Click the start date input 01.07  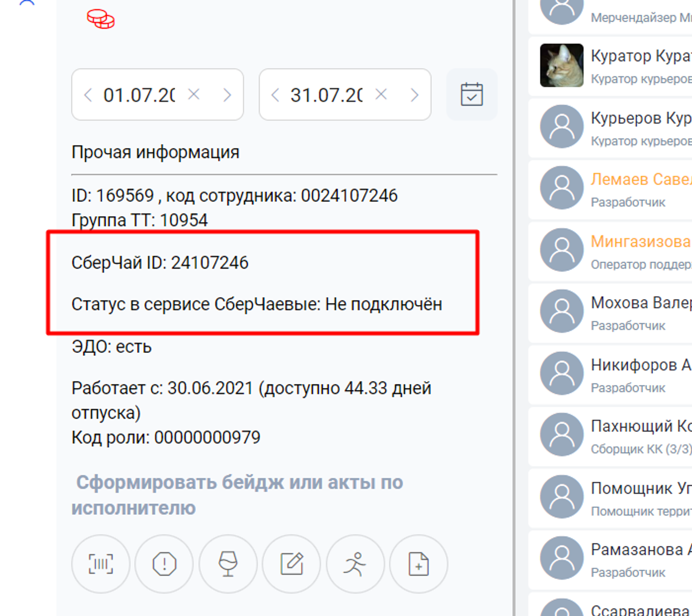pyautogui.click(x=139, y=95)
